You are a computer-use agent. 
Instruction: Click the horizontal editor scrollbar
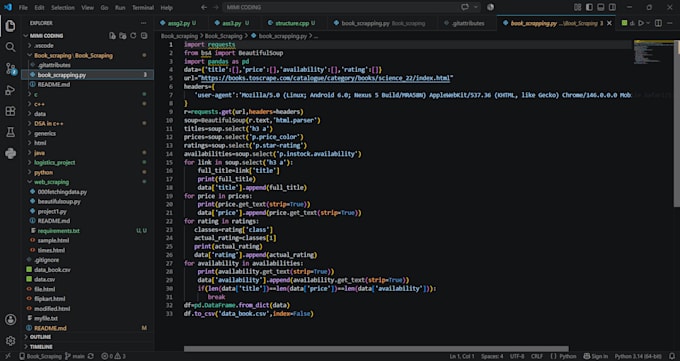[x=376, y=348]
